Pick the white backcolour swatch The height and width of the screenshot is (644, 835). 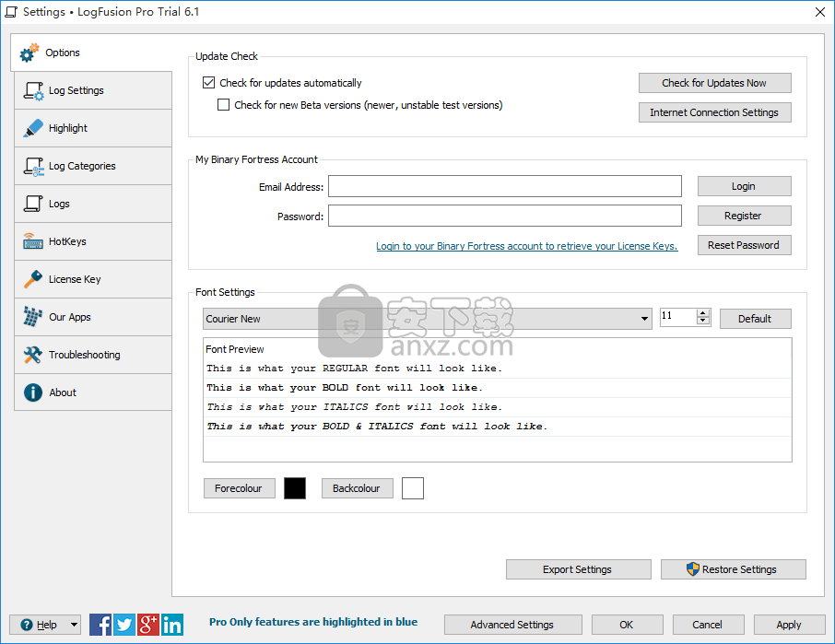(x=413, y=488)
